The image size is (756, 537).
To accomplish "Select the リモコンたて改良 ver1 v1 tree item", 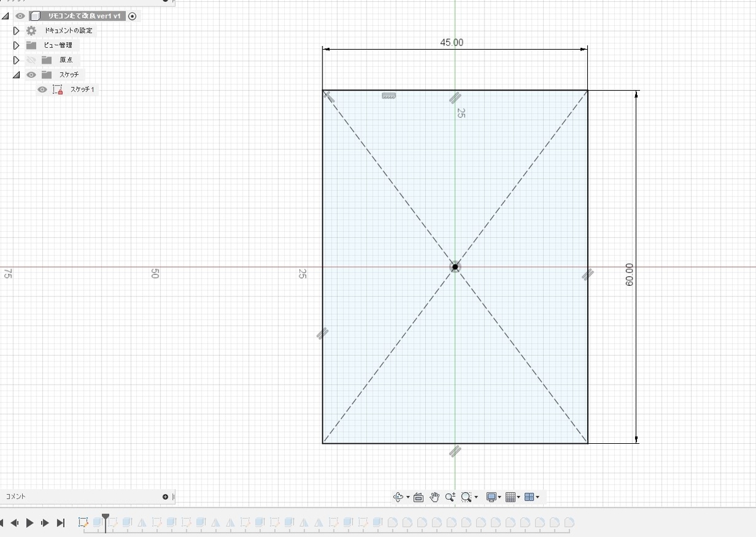I will click(x=84, y=16).
